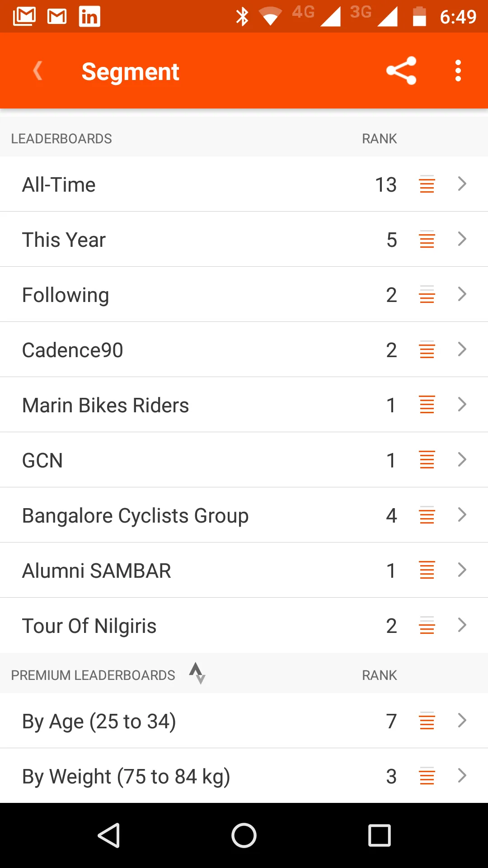Viewport: 488px width, 868px height.
Task: Open the Following leaderboard row
Action: click(244, 294)
